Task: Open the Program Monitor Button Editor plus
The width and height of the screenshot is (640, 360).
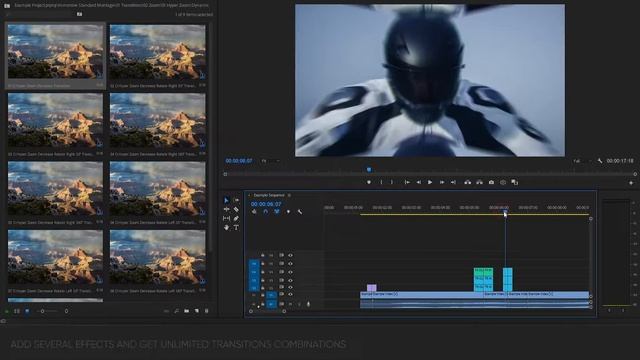Action: [x=631, y=183]
